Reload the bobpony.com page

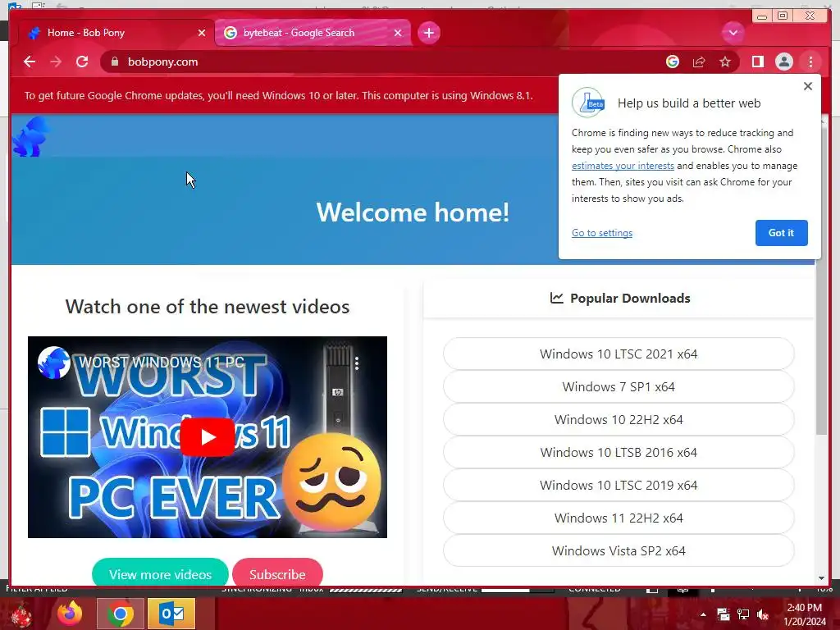point(82,62)
